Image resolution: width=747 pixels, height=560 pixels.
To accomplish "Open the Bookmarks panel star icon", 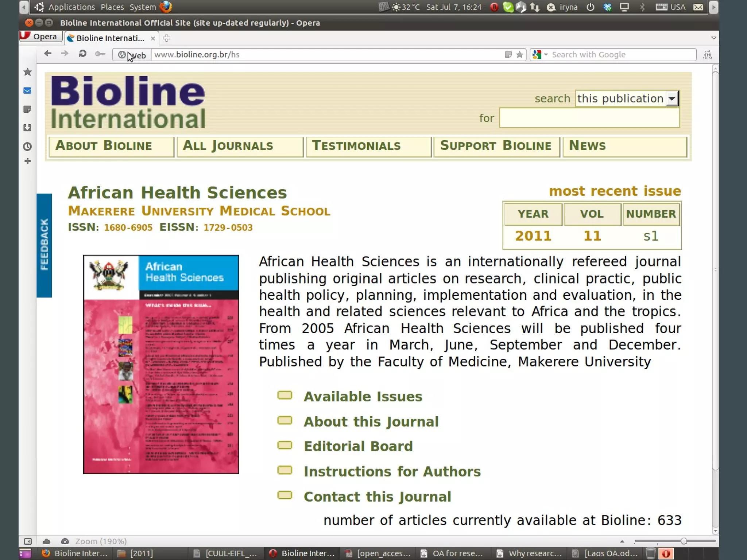I will point(27,72).
